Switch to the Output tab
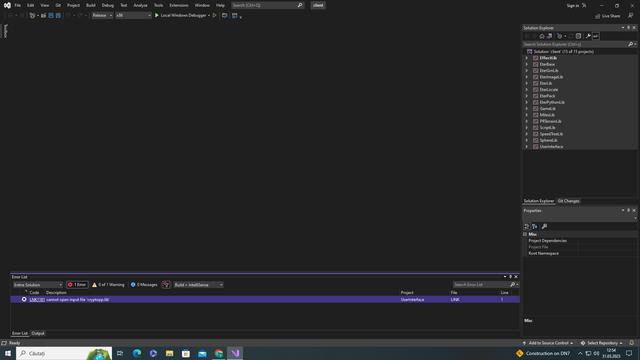 (x=38, y=333)
